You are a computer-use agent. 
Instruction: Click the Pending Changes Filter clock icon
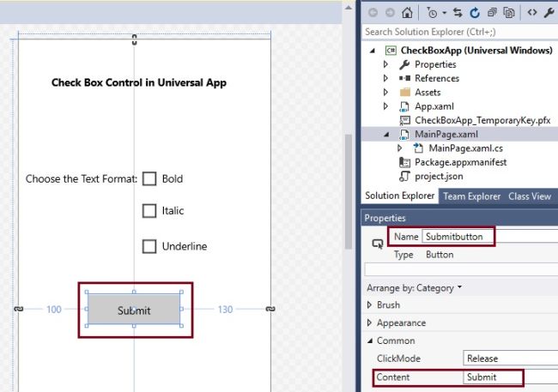point(432,13)
